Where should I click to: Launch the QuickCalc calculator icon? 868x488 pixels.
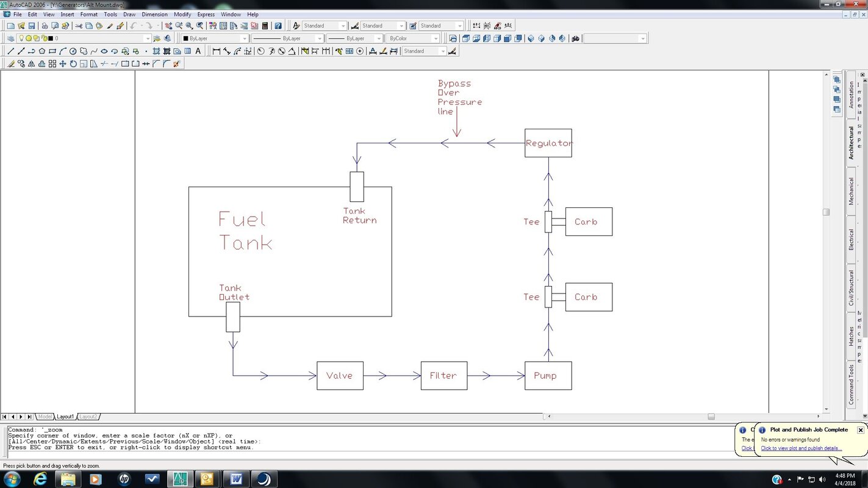(x=265, y=26)
